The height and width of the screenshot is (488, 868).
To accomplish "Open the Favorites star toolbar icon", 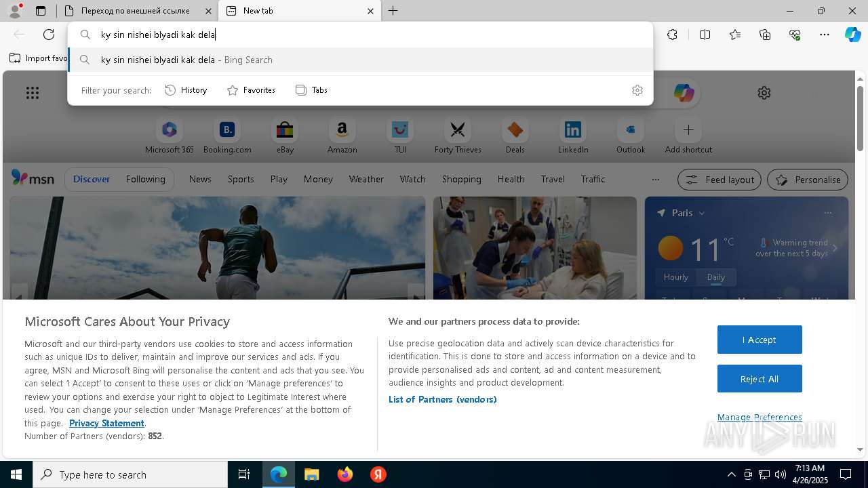I will (x=735, y=35).
